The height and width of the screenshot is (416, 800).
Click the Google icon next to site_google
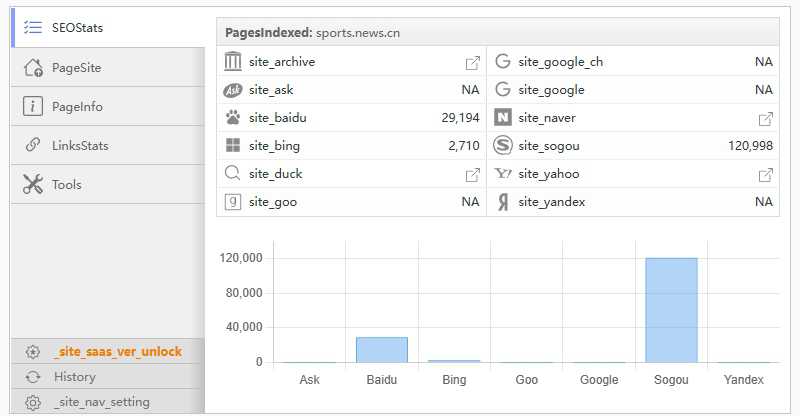503,89
